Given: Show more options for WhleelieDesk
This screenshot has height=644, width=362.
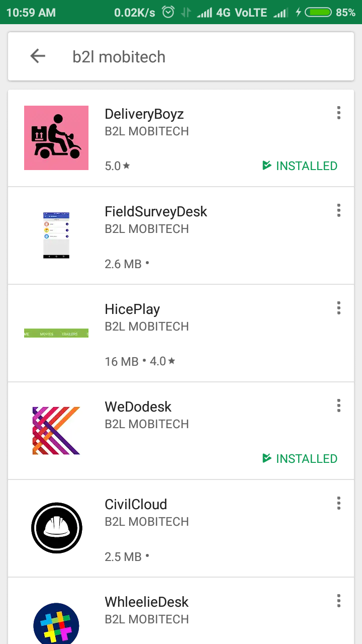Looking at the screenshot, I should (338, 601).
